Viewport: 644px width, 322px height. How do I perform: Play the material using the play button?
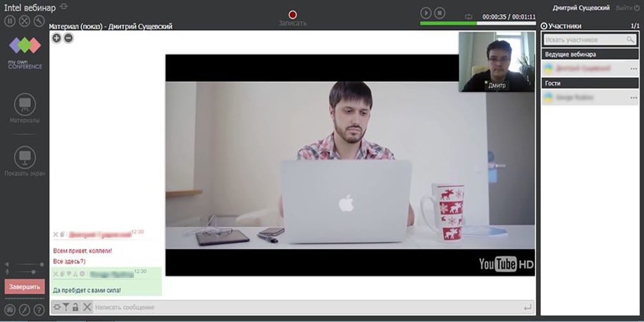[x=426, y=13]
